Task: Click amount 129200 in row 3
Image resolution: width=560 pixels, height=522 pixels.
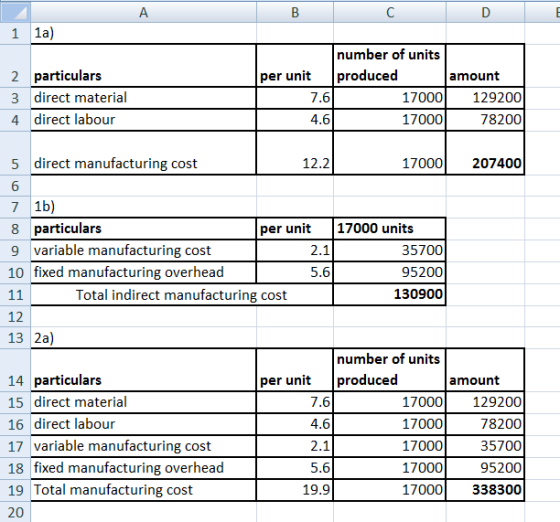Action: click(485, 97)
